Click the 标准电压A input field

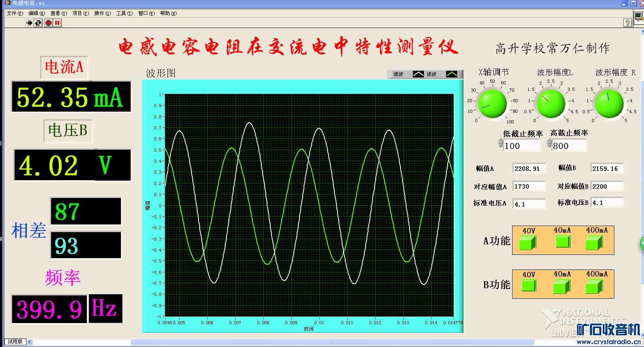(528, 204)
